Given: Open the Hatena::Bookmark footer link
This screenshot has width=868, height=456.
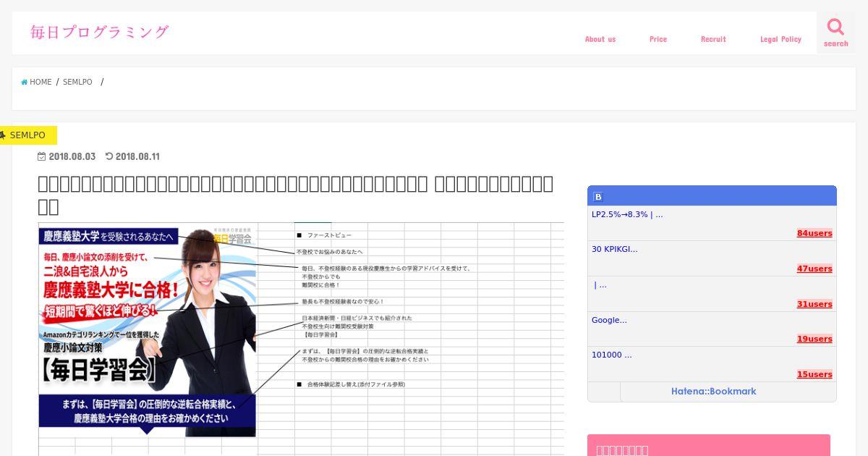Looking at the screenshot, I should [713, 392].
